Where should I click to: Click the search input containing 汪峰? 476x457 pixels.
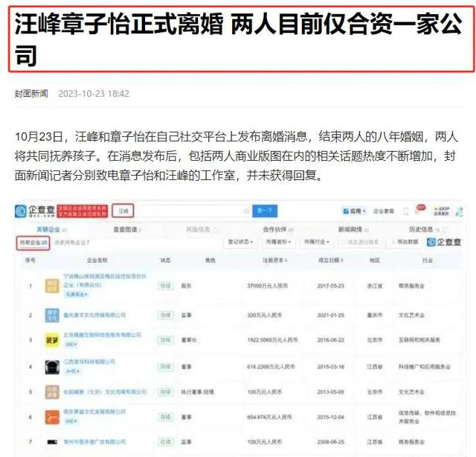182,211
